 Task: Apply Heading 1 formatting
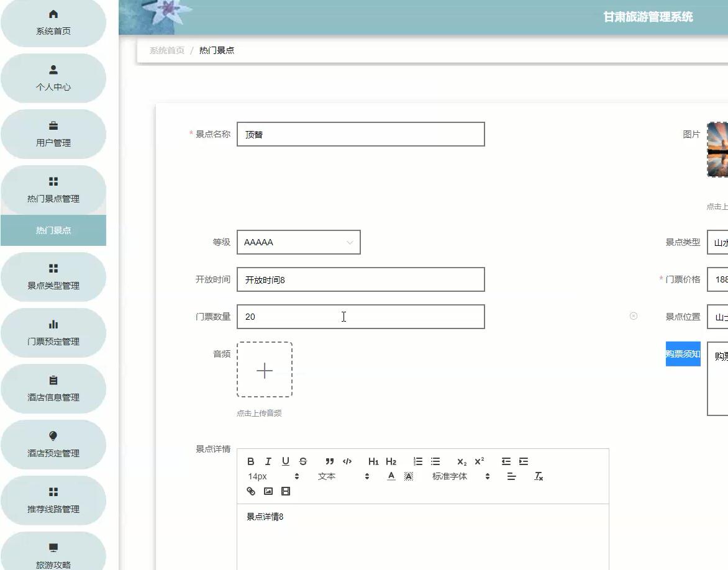(x=373, y=461)
